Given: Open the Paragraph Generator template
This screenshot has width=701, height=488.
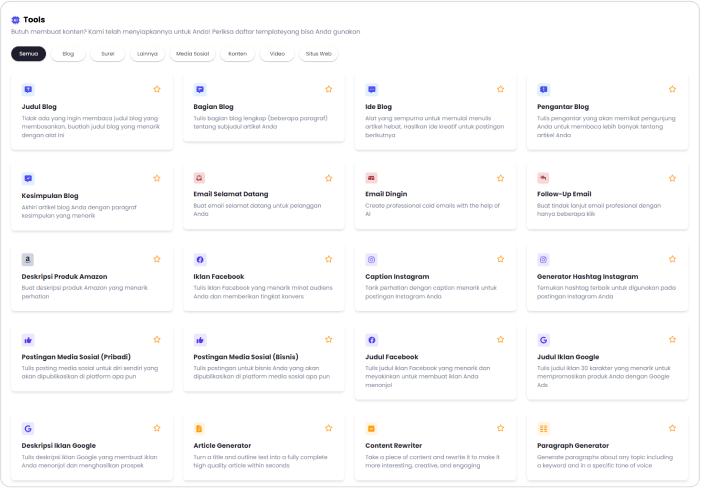Looking at the screenshot, I should [606, 445].
